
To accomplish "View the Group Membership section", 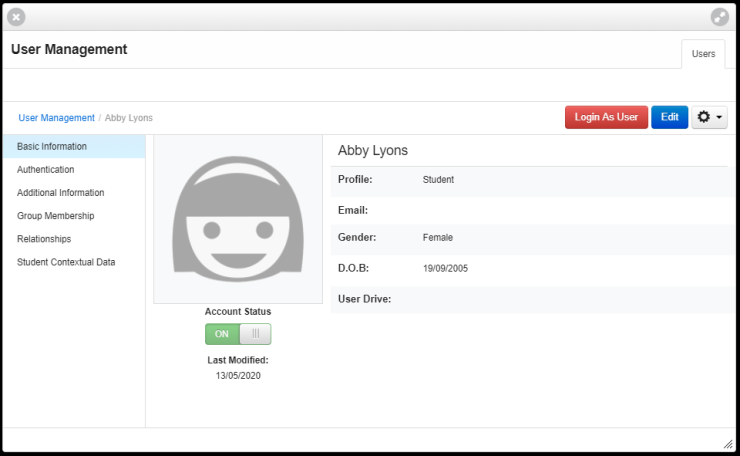I will coord(56,216).
